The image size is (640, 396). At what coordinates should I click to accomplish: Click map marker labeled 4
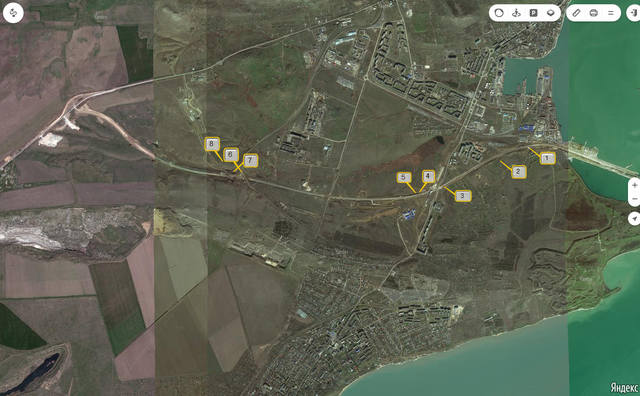tap(428, 176)
